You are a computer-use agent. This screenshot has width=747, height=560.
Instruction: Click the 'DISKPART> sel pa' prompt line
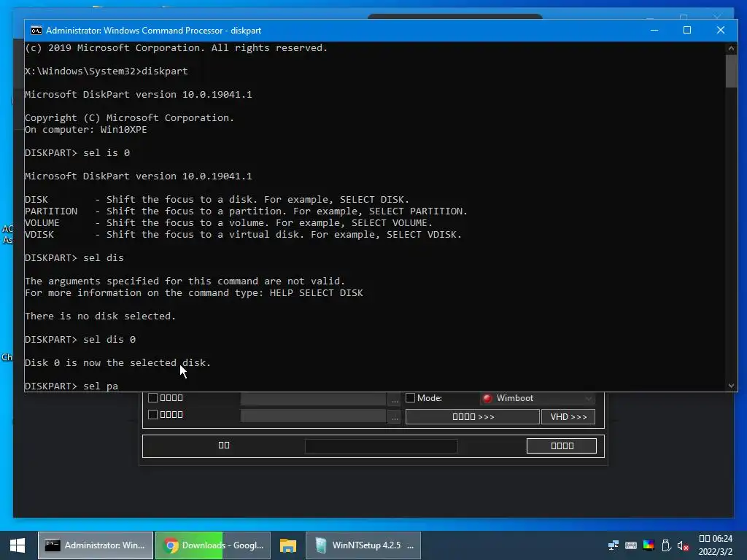pyautogui.click(x=71, y=386)
